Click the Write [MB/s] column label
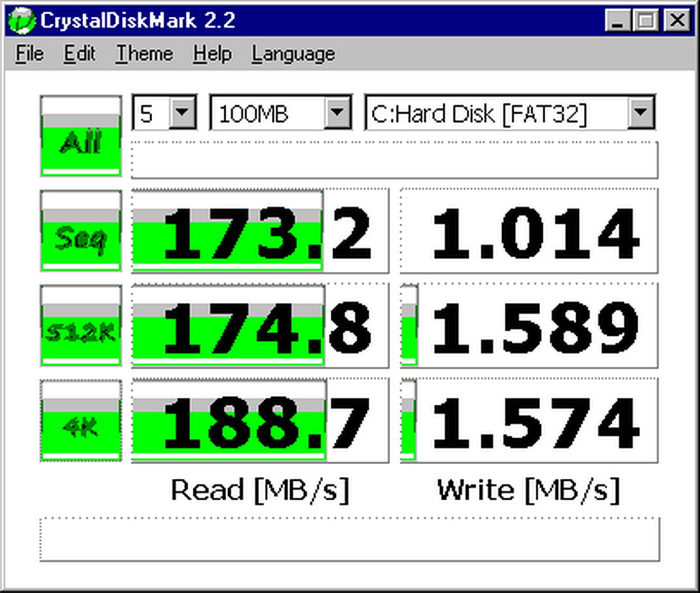Screen dimensions: 700x593 coord(529,491)
